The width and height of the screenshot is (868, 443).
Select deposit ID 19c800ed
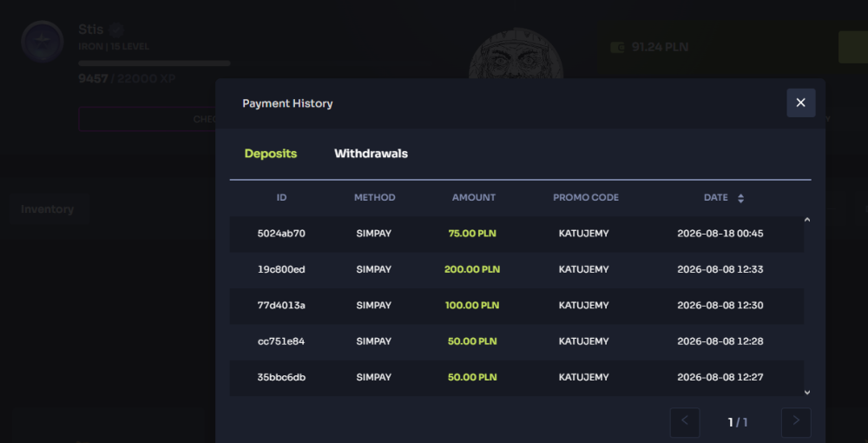281,269
